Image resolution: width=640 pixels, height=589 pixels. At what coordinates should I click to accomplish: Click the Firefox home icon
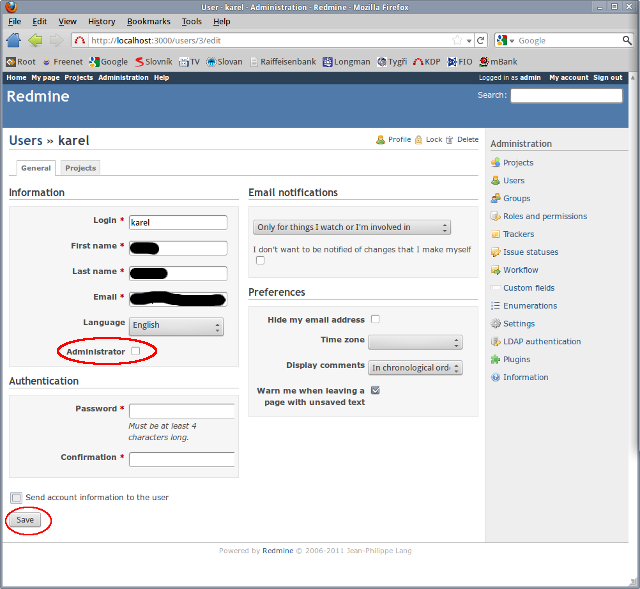click(14, 40)
